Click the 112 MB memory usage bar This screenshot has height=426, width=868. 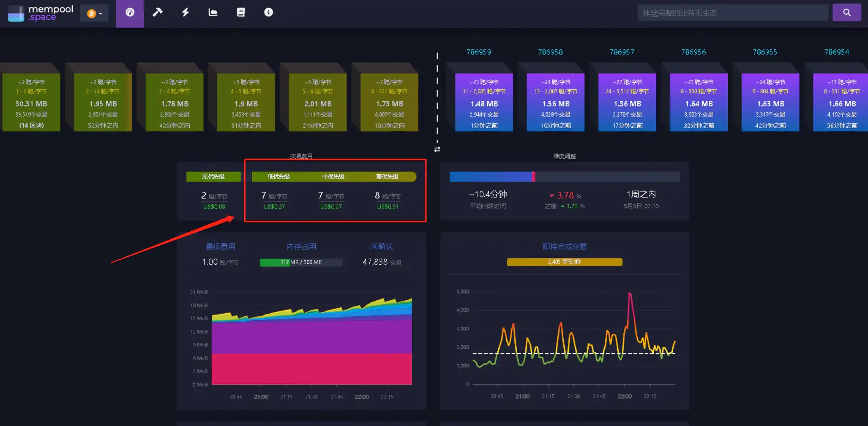click(x=301, y=262)
